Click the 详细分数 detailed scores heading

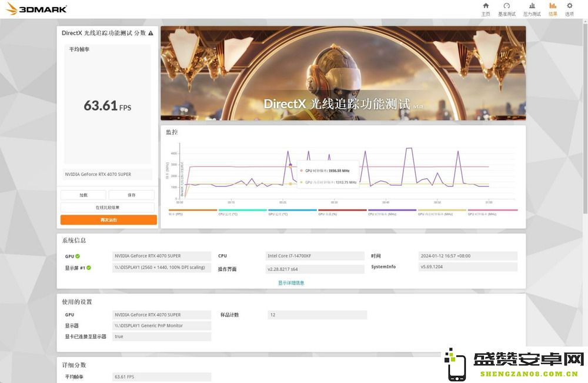74,365
